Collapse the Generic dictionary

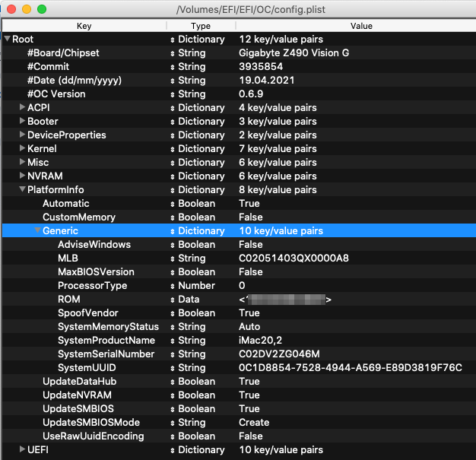point(37,230)
